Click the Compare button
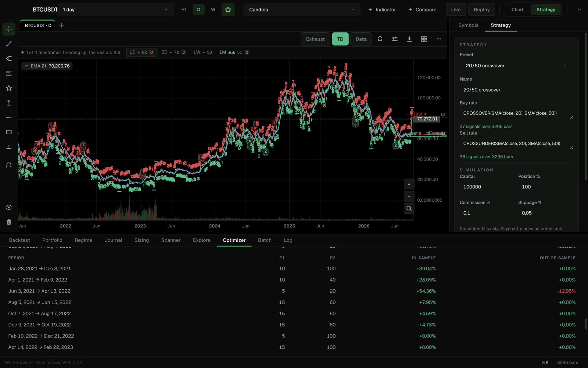Viewport: 588px width, 368px height. pos(422,10)
